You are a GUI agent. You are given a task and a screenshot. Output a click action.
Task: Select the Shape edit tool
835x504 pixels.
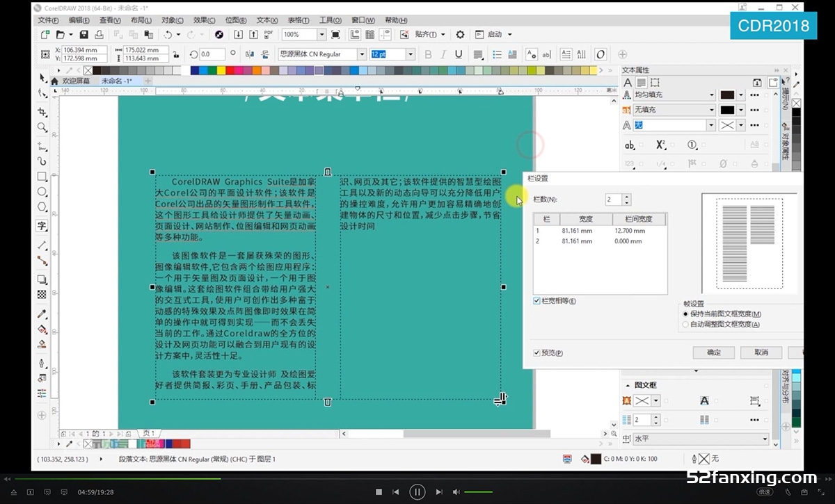[x=42, y=93]
